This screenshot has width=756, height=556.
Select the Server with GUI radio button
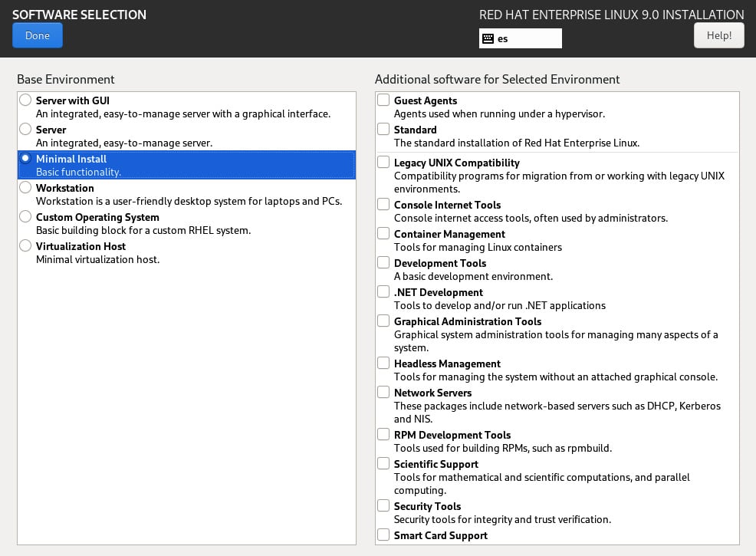pyautogui.click(x=25, y=100)
